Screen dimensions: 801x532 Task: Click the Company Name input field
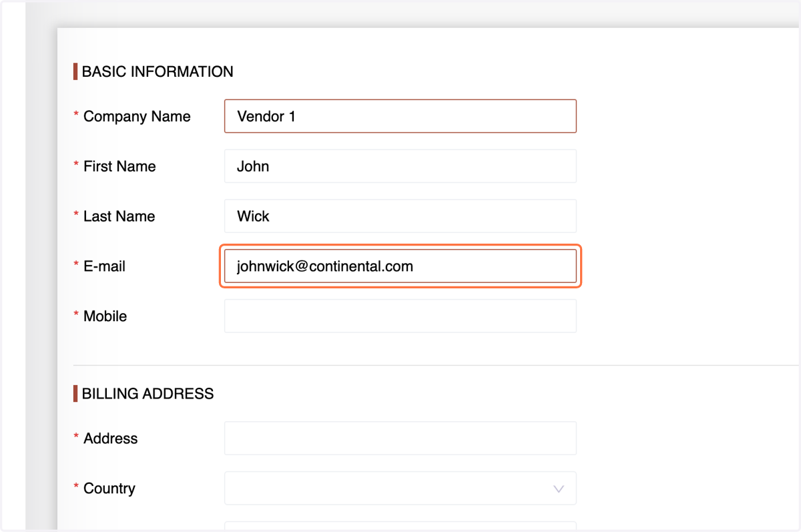click(400, 116)
